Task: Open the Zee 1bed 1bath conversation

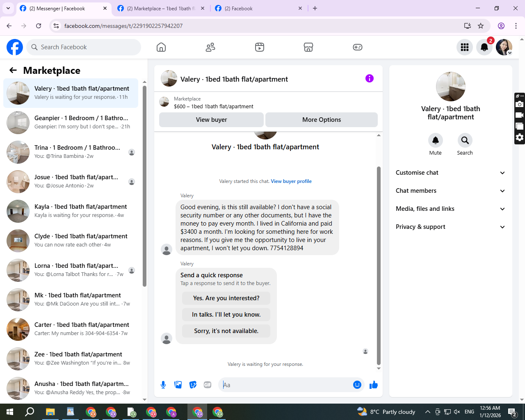Action: coord(71,359)
